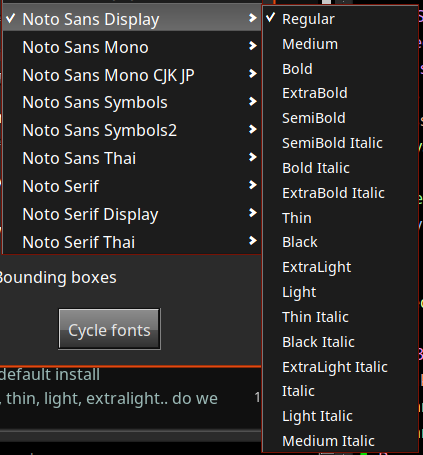Pick the Medium font style
The image size is (423, 455).
pyautogui.click(x=340, y=44)
